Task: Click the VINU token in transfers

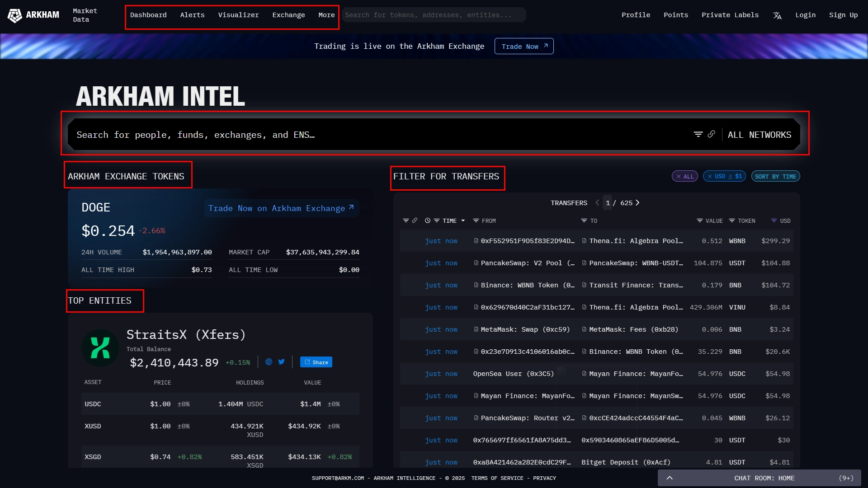Action: [737, 307]
